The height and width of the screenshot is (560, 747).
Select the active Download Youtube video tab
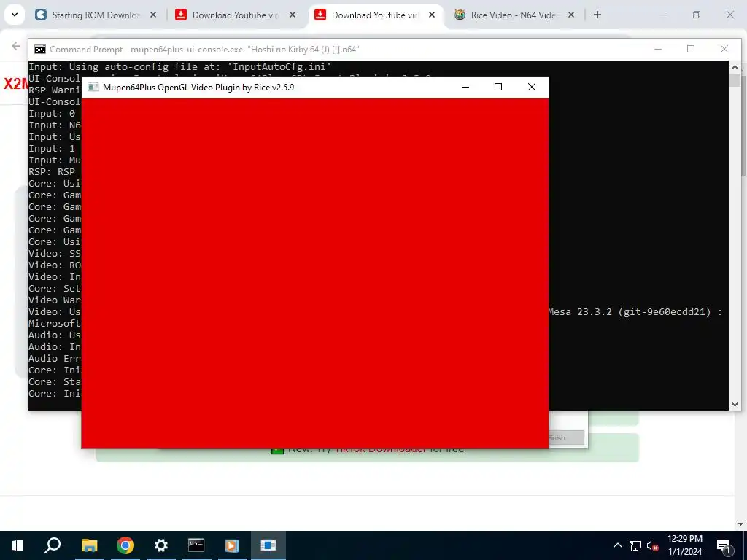click(x=374, y=15)
